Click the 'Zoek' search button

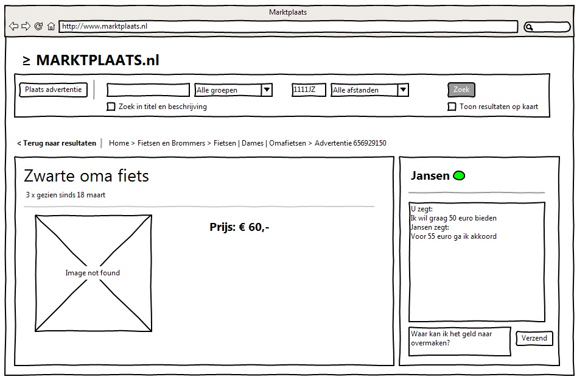461,90
